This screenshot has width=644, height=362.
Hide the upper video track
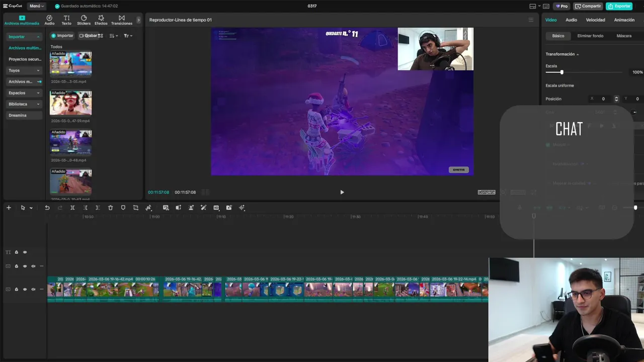pos(25,266)
